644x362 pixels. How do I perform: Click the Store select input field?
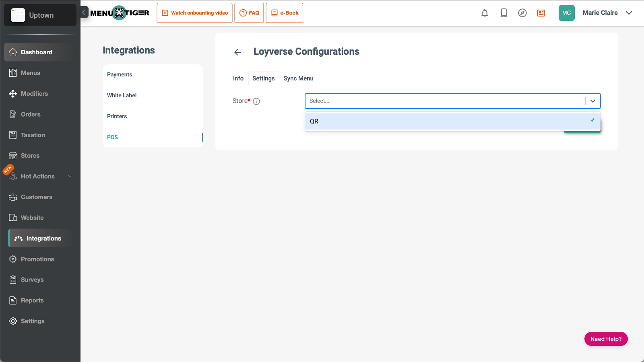pyautogui.click(x=445, y=101)
